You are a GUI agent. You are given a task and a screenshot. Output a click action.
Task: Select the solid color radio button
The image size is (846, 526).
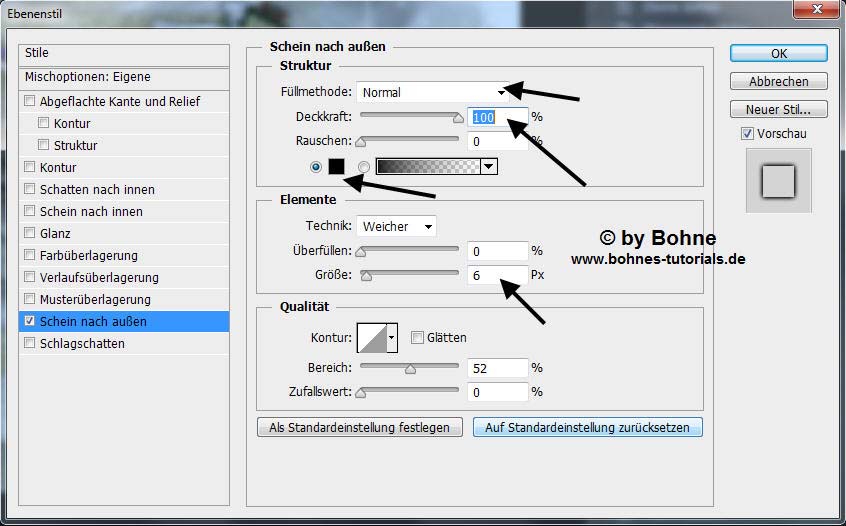click(x=317, y=167)
